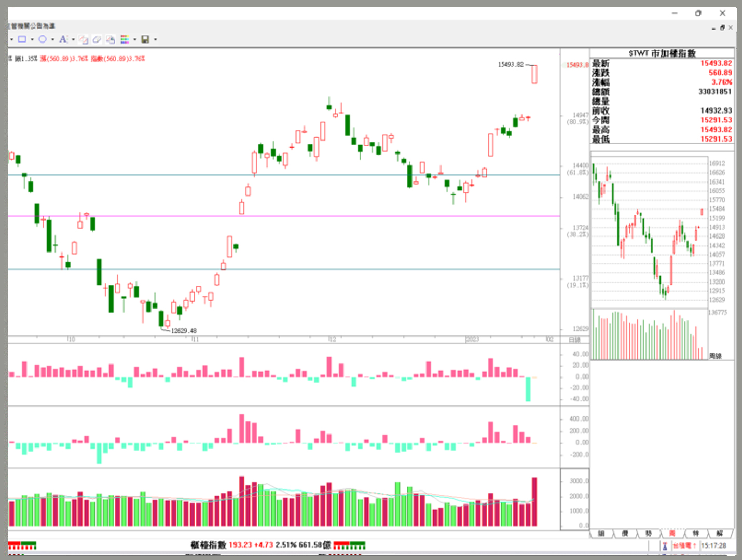Select the ellipse drawing tool
742x560 pixels.
(x=43, y=39)
